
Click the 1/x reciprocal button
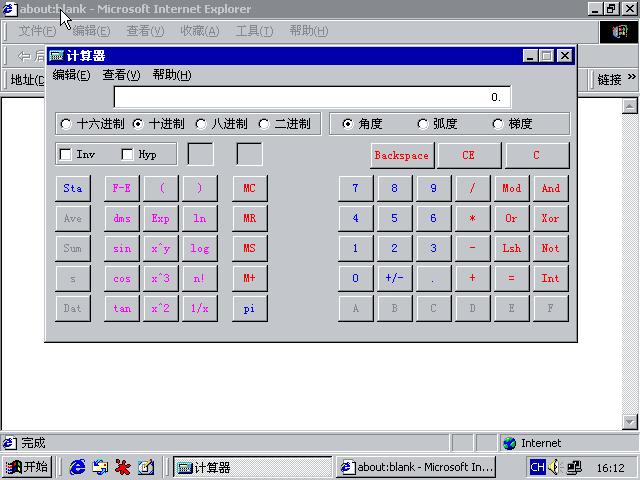coord(200,309)
